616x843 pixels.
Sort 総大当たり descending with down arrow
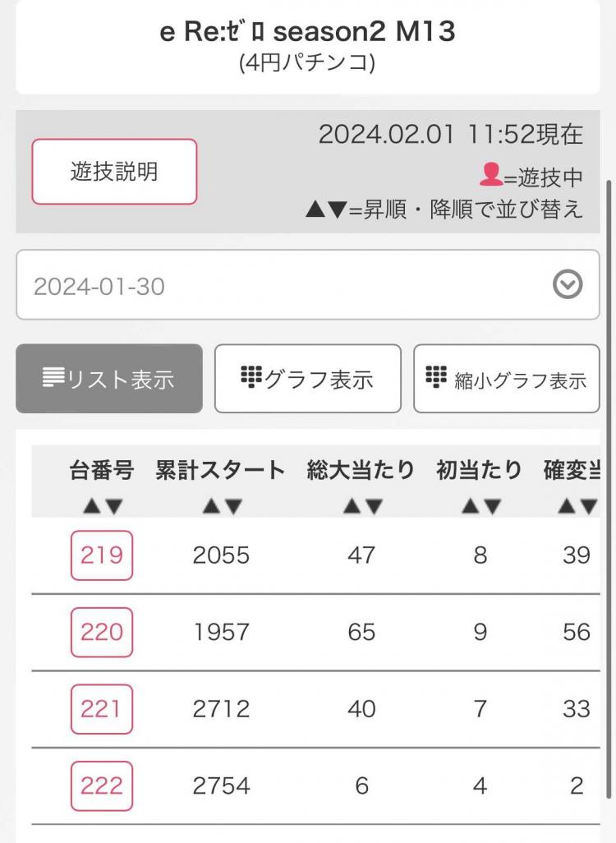coord(374,506)
